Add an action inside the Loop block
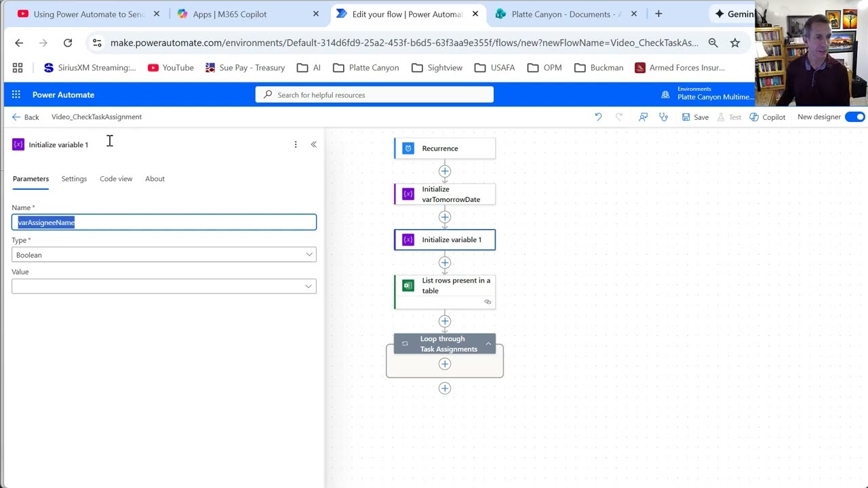868x488 pixels. point(445,364)
